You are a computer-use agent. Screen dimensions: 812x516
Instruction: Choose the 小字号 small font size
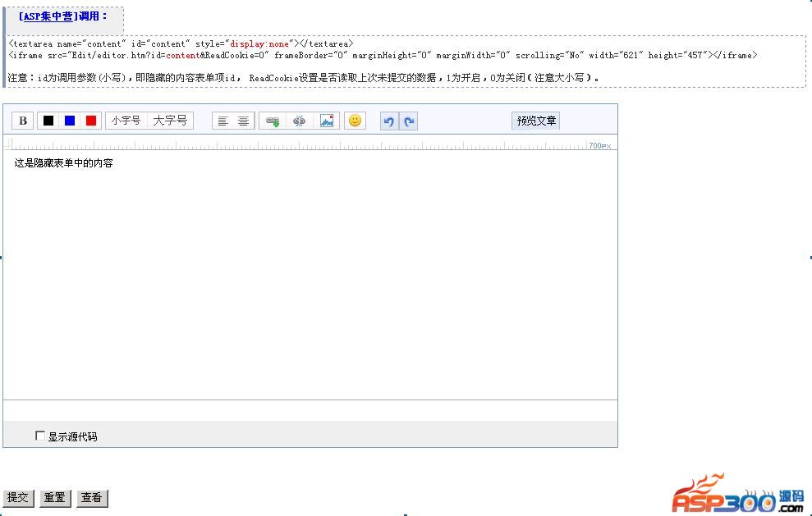pos(126,121)
